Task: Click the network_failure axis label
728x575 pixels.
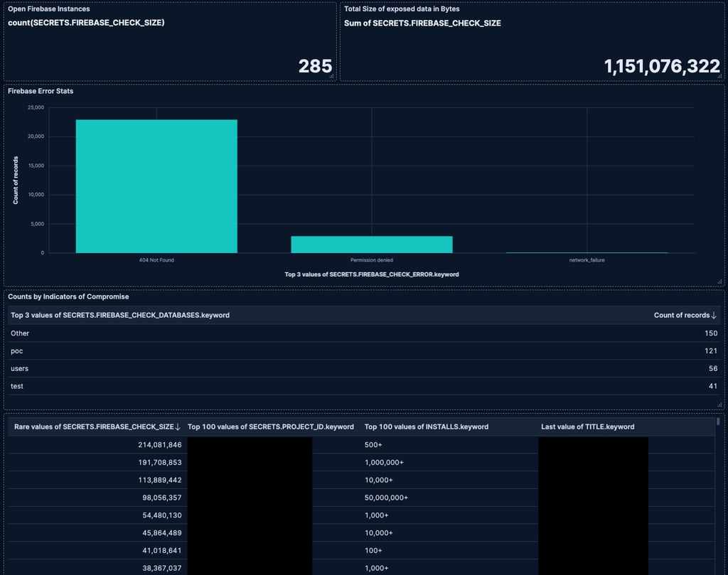Action: coord(587,260)
